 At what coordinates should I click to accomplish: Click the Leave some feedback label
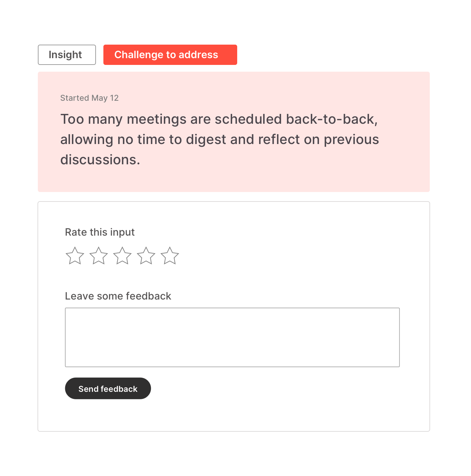(x=118, y=296)
